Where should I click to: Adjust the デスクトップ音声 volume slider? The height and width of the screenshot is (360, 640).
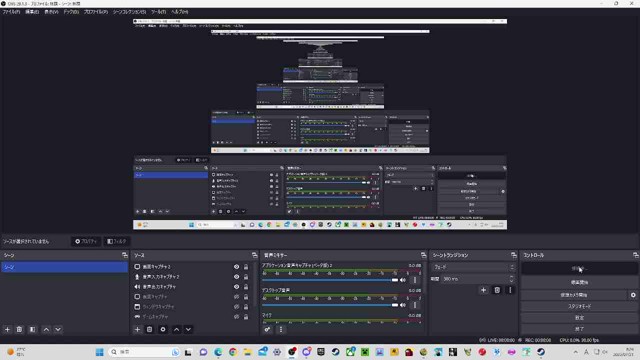tap(330, 305)
